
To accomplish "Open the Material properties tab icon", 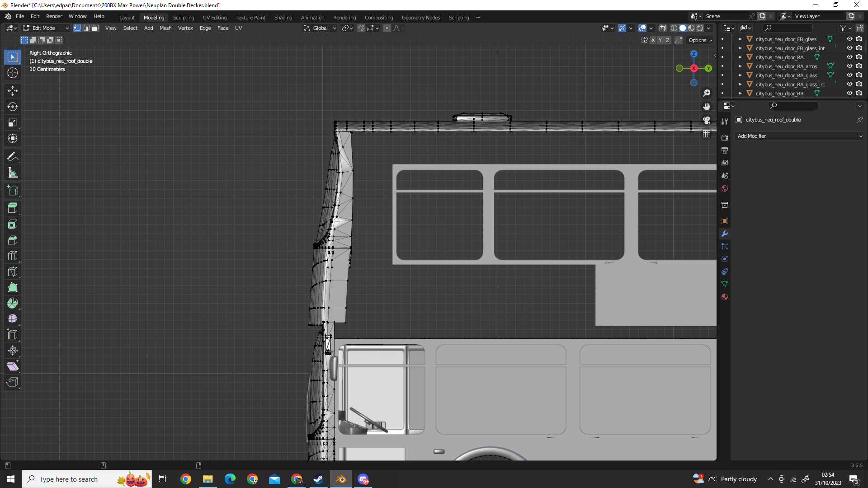I will coord(725,297).
